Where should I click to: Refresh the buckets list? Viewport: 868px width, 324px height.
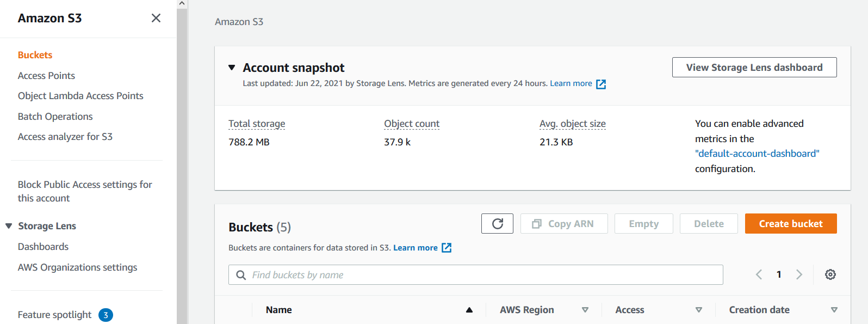tap(497, 223)
